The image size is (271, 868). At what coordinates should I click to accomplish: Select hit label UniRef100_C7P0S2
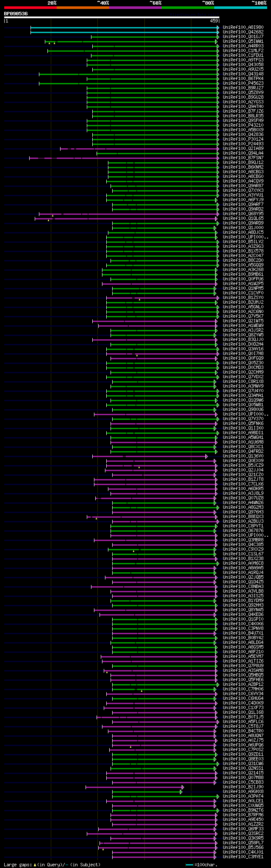(243, 749)
